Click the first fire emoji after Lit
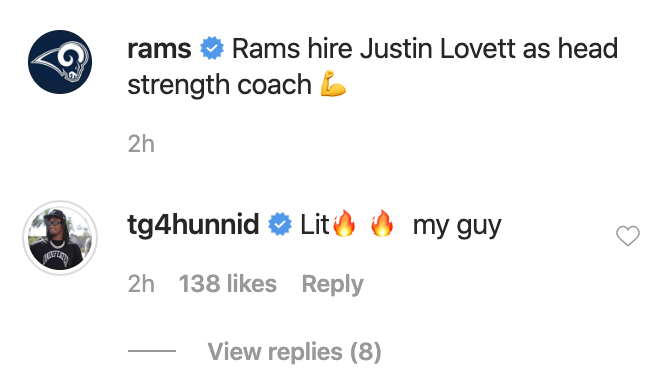 pos(345,223)
